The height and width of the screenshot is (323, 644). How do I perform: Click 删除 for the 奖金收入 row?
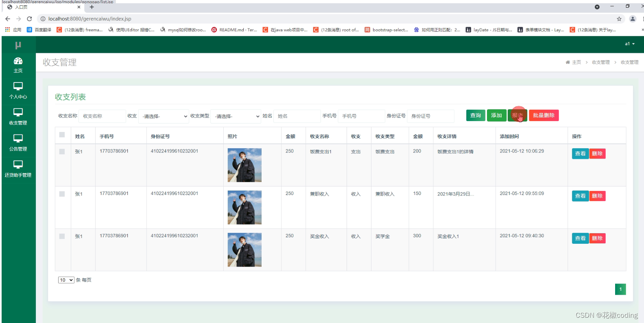597,238
